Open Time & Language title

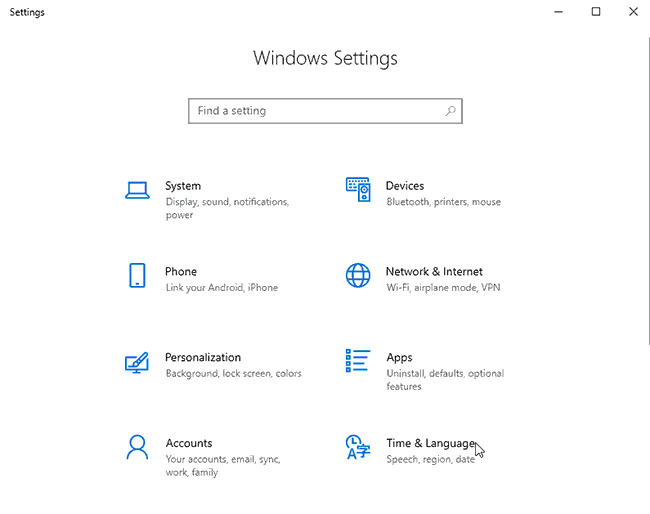click(x=431, y=444)
